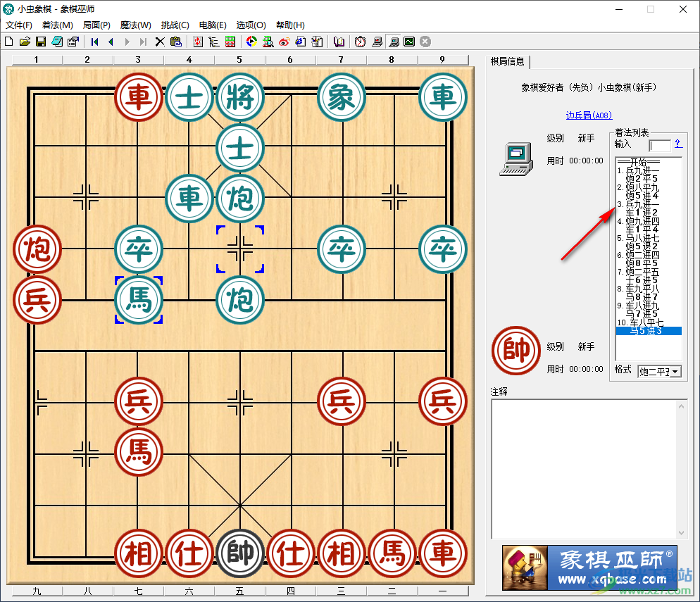Click the Weibo share icon
This screenshot has width=700, height=602.
pyautogui.click(x=284, y=42)
